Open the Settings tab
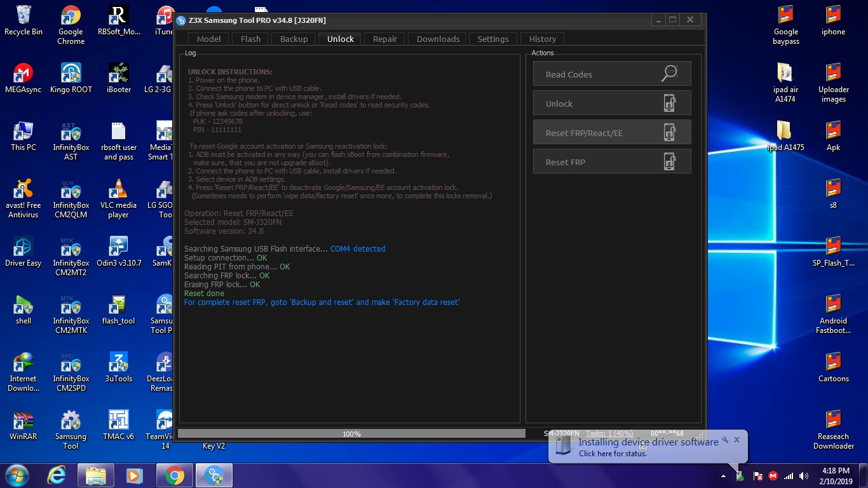Viewport: 868px width, 488px height. (x=493, y=39)
